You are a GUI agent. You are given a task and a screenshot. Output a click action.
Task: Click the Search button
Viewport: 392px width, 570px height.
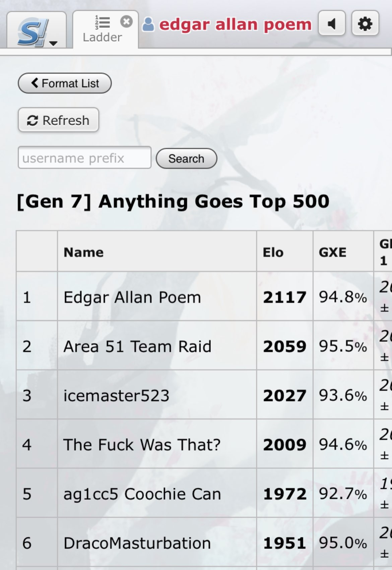pos(186,159)
